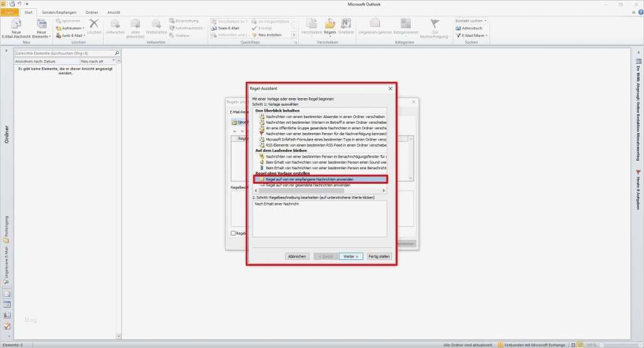Open the Adressbuch
This screenshot has height=348, width=644.
tap(469, 28)
